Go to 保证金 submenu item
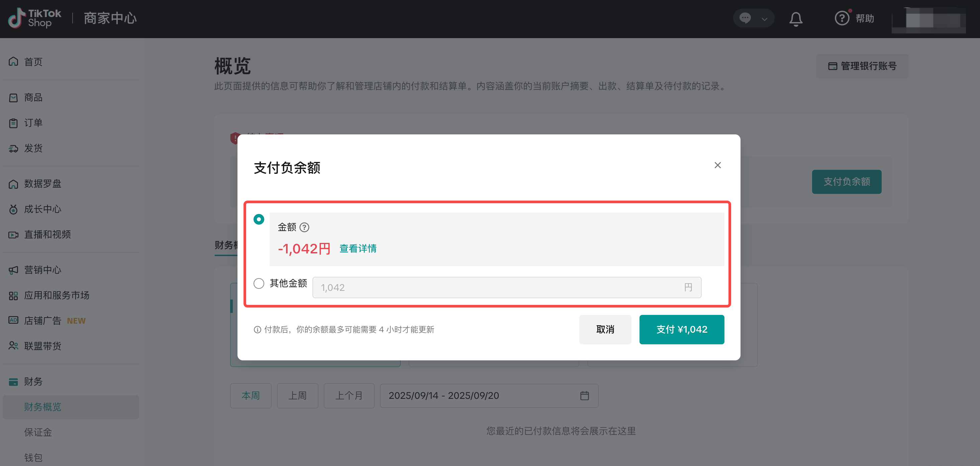The image size is (980, 466). [38, 432]
